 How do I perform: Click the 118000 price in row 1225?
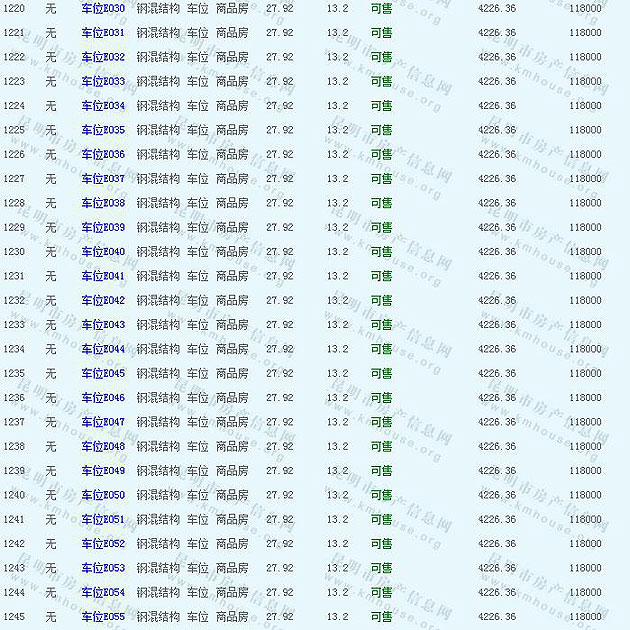[x=585, y=130]
